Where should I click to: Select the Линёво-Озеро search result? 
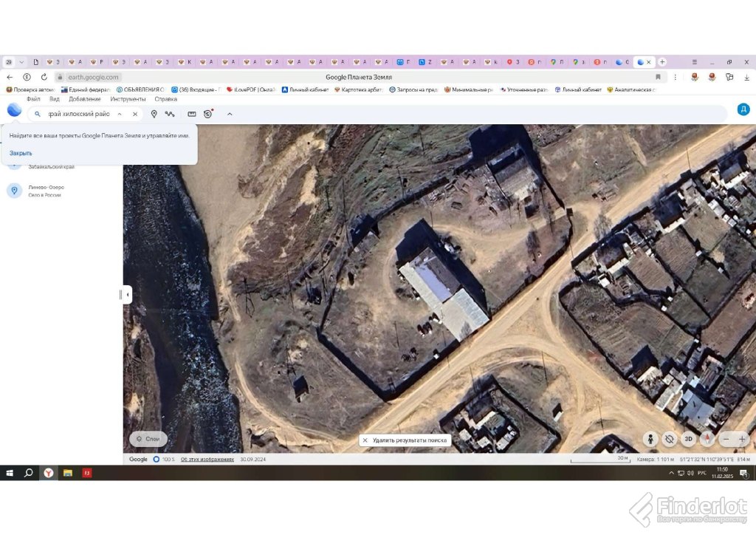[46, 191]
